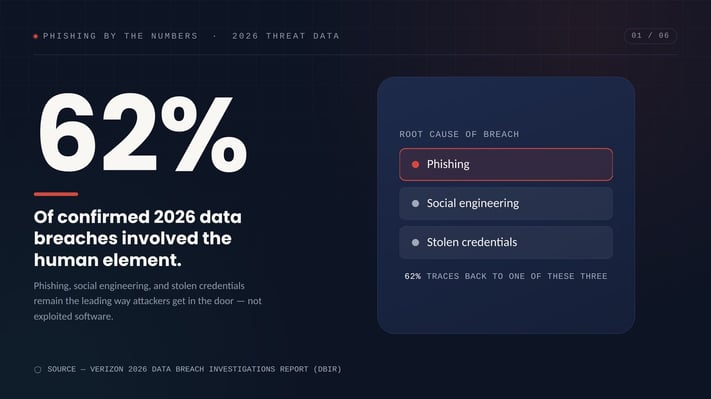
Task: Click the 2026 Threat Data label
Action: (286, 36)
